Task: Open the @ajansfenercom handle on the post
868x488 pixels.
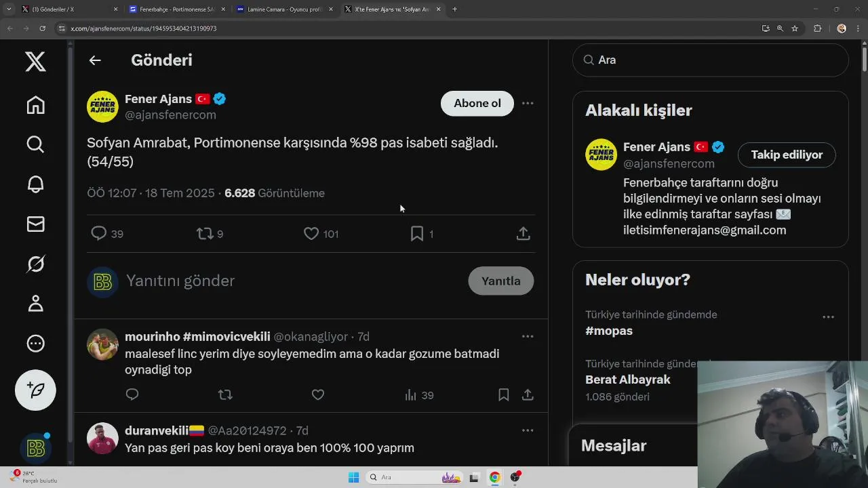Action: coord(170,115)
